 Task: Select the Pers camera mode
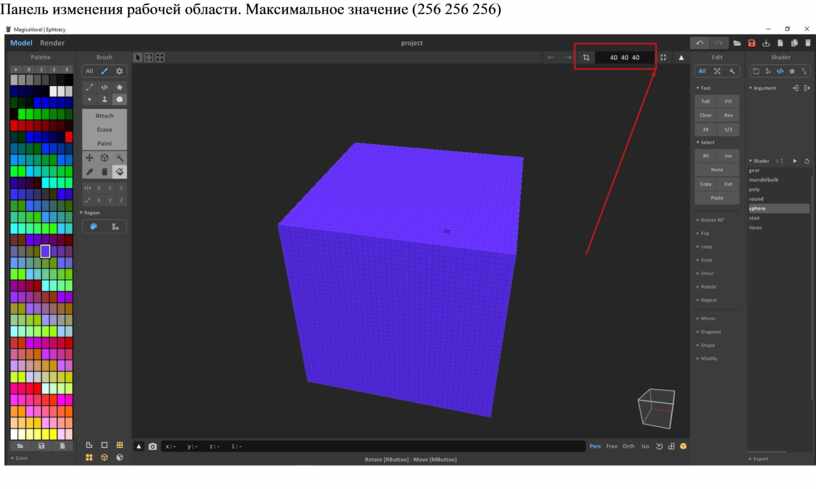point(595,446)
